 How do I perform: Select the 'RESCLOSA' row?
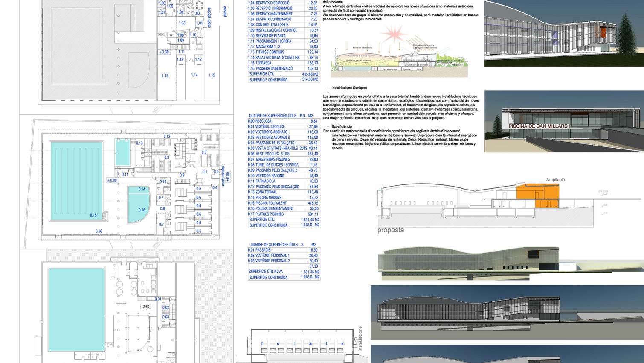[x=283, y=121]
